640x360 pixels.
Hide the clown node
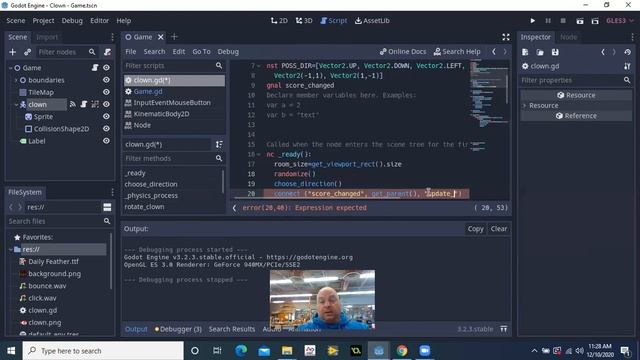coord(107,104)
